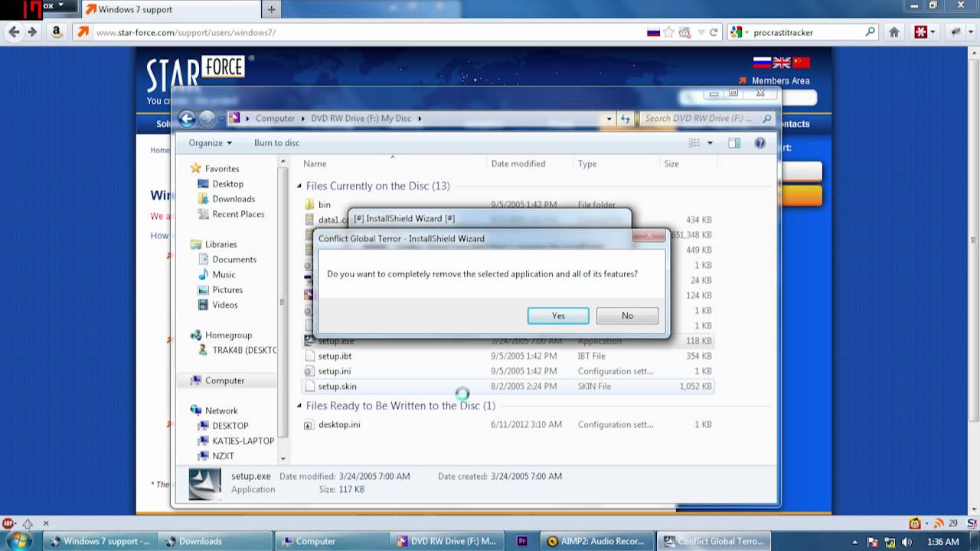Viewport: 980px width, 551px height.
Task: Bookmark this page with the star icon
Action: [x=669, y=32]
